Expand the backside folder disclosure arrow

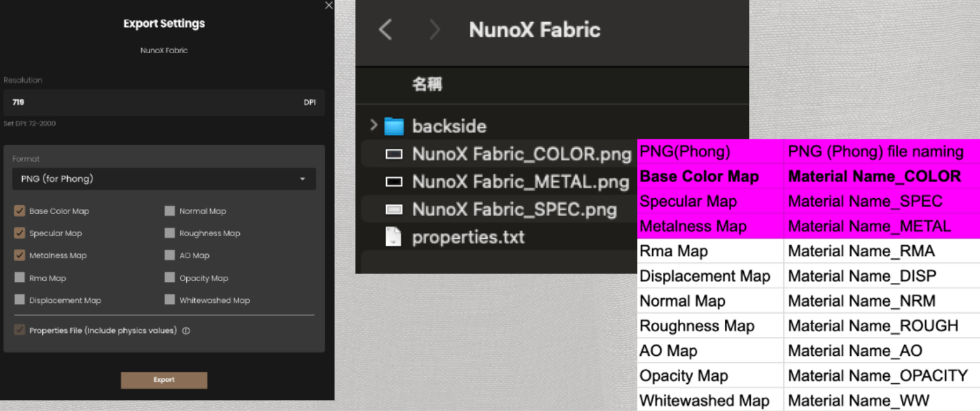click(374, 125)
